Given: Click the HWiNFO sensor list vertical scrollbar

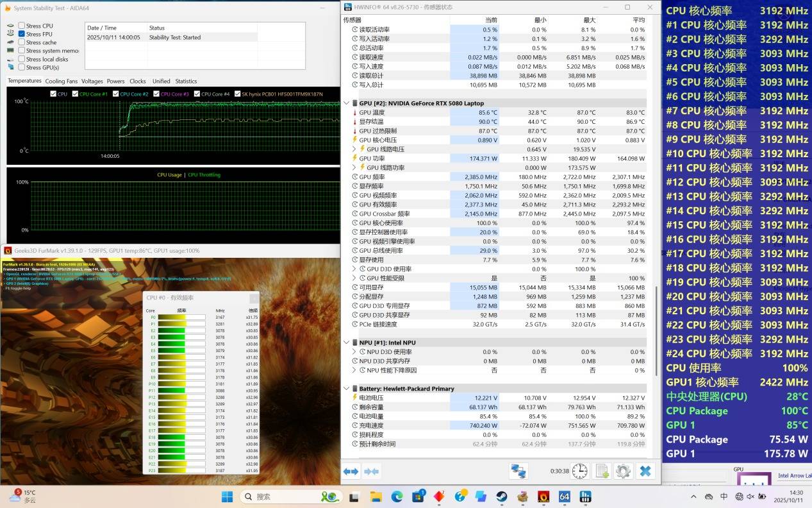Looking at the screenshot, I should coord(656,330).
